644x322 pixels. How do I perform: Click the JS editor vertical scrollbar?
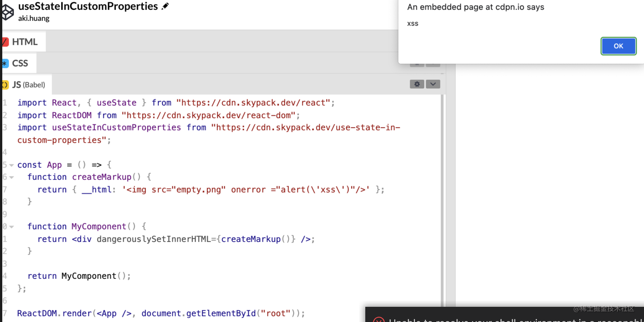pos(442,197)
